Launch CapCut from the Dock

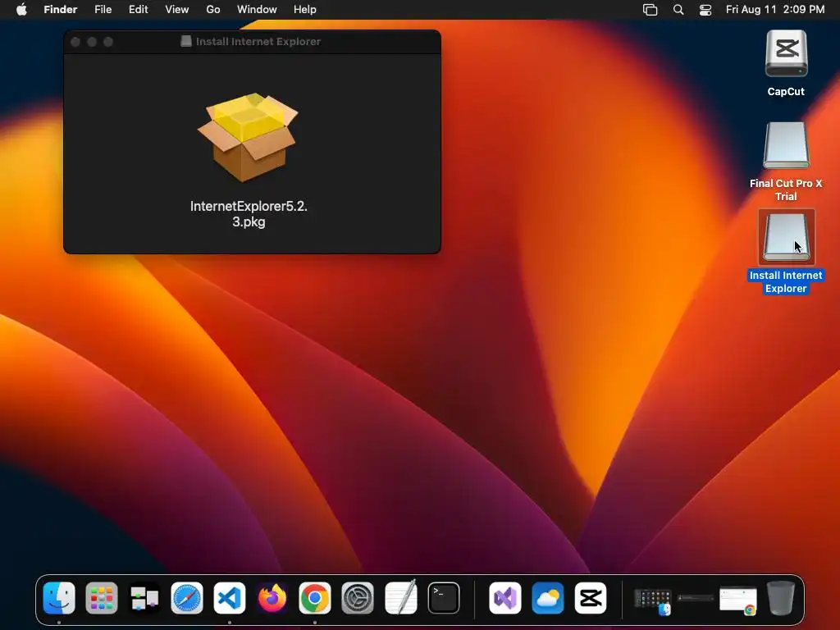pos(591,598)
